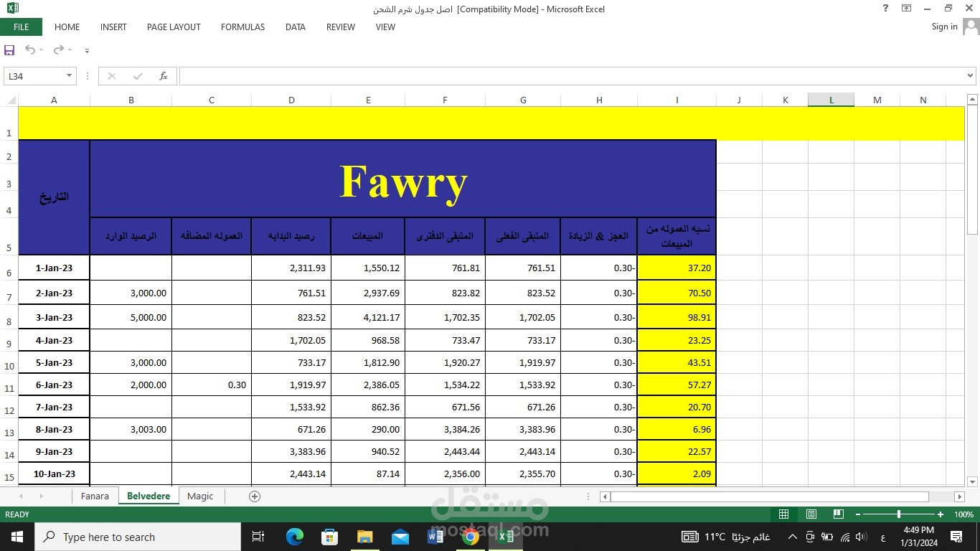980x551 pixels.
Task: Open Ribbon Display Options icon
Action: [x=907, y=9]
